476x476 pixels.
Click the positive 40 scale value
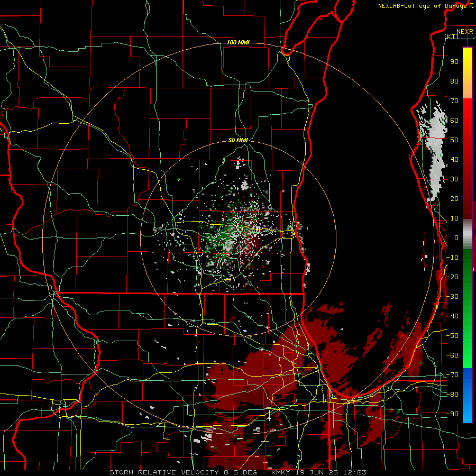pos(454,160)
